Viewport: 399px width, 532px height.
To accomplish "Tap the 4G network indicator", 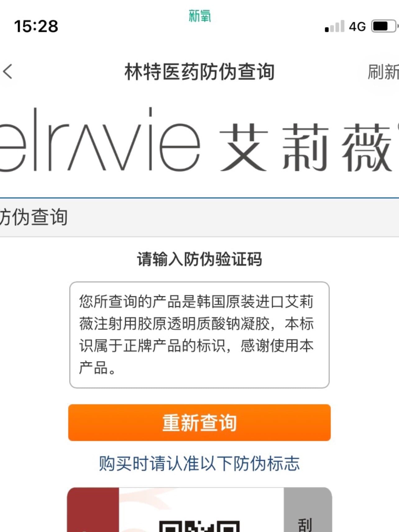I will coord(357,27).
